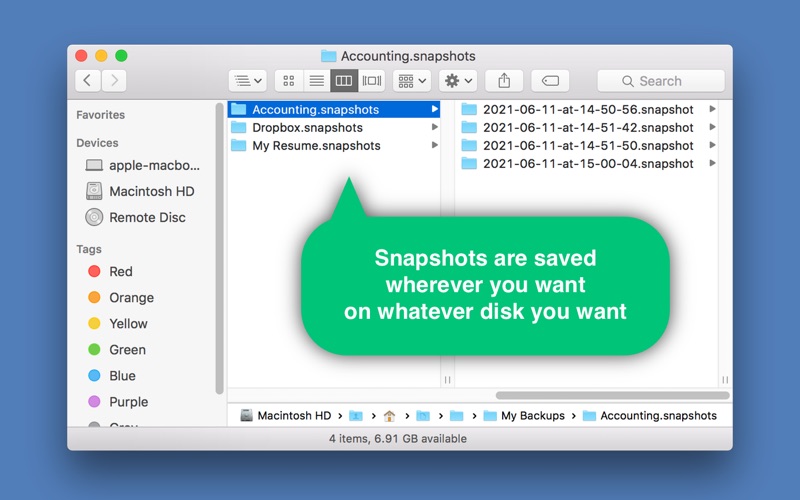Select 2021-06-11-at-14-50-56.snapshot

(x=587, y=109)
